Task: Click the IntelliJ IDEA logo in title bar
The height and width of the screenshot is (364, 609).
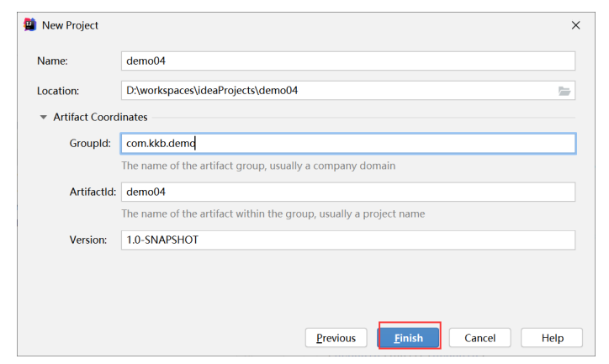Action: pos(30,25)
